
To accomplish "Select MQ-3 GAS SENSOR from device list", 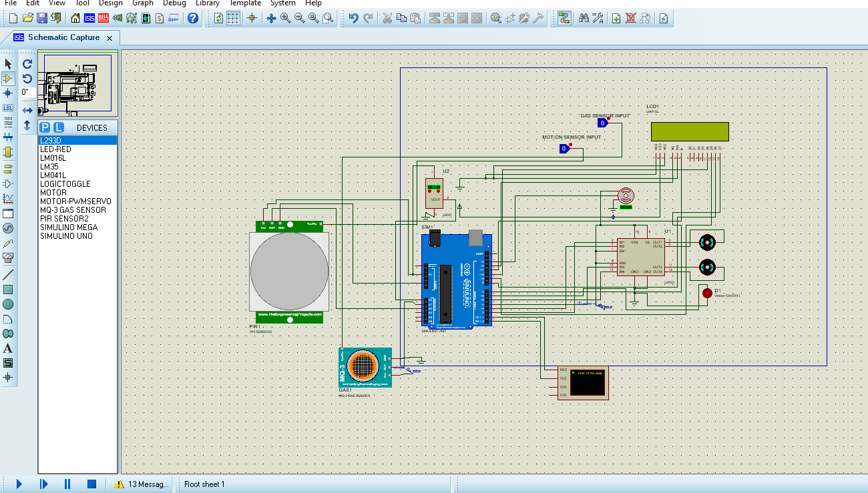I will (x=73, y=210).
